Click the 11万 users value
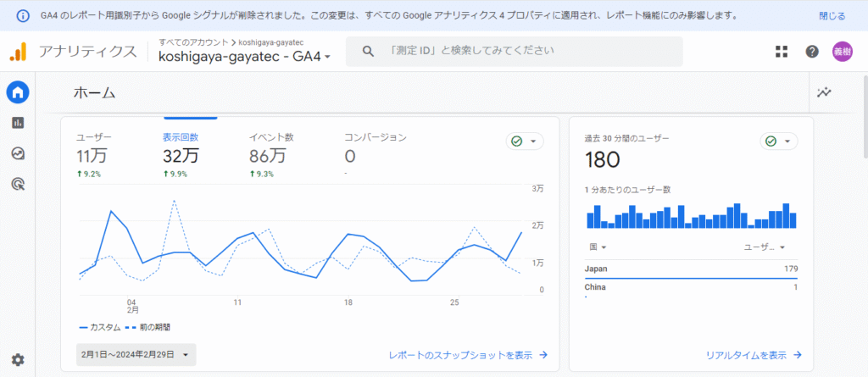This screenshot has width=868, height=377. 92,156
